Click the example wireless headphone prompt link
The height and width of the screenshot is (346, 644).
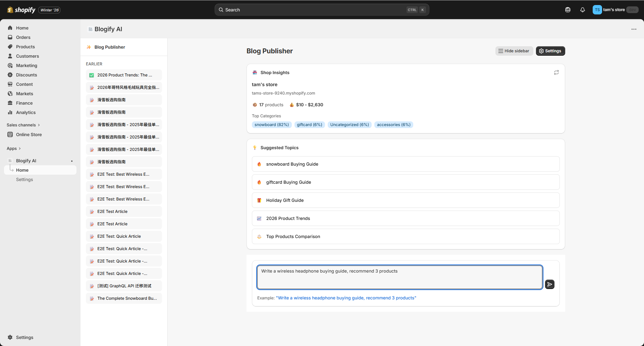click(346, 298)
